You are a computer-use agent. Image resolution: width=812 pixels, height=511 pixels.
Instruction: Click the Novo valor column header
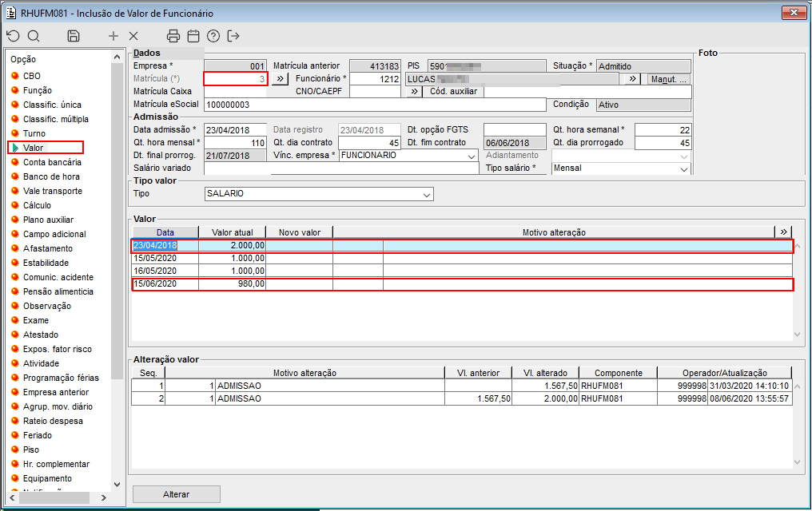click(300, 232)
